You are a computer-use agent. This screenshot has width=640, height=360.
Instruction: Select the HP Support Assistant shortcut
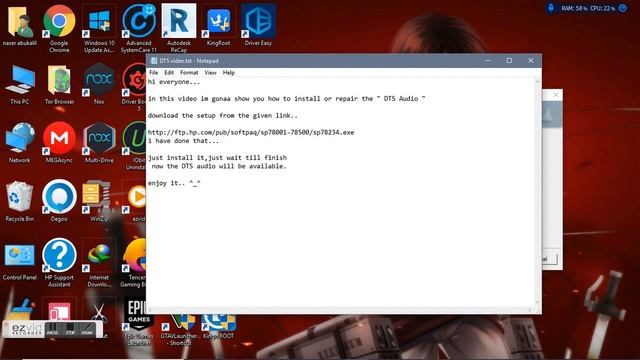pyautogui.click(x=59, y=263)
